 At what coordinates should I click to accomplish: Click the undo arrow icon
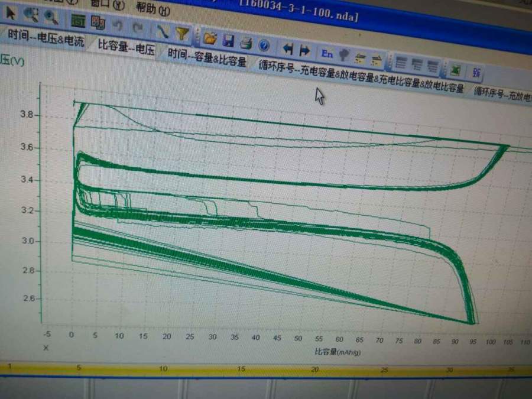[118, 25]
